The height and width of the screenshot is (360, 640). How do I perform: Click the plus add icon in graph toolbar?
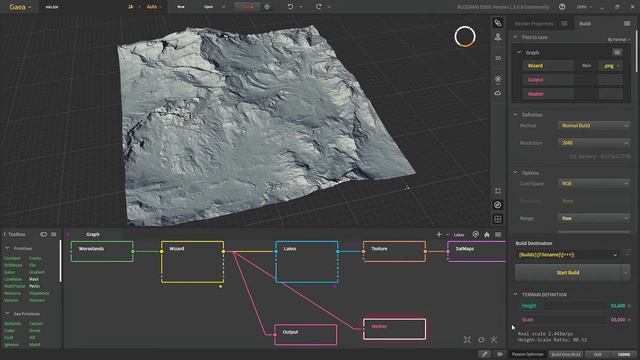pyautogui.click(x=439, y=234)
